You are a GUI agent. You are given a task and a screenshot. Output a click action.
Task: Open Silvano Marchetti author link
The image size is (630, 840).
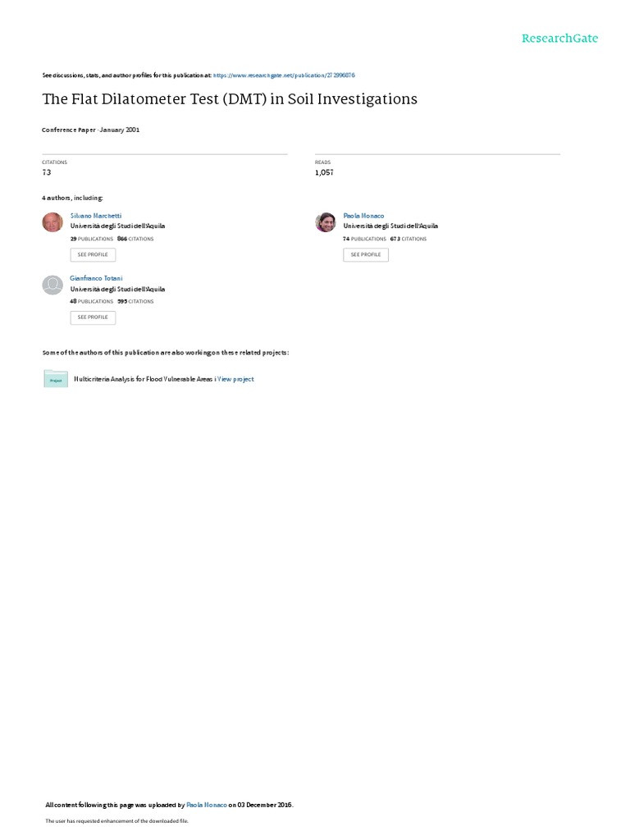tap(96, 216)
